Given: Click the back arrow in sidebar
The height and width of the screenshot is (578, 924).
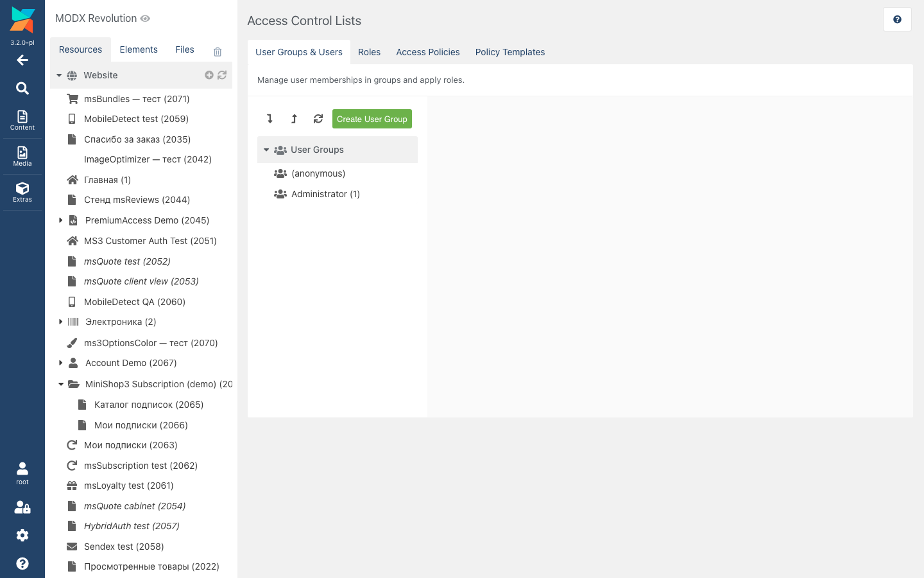Looking at the screenshot, I should pyautogui.click(x=22, y=60).
